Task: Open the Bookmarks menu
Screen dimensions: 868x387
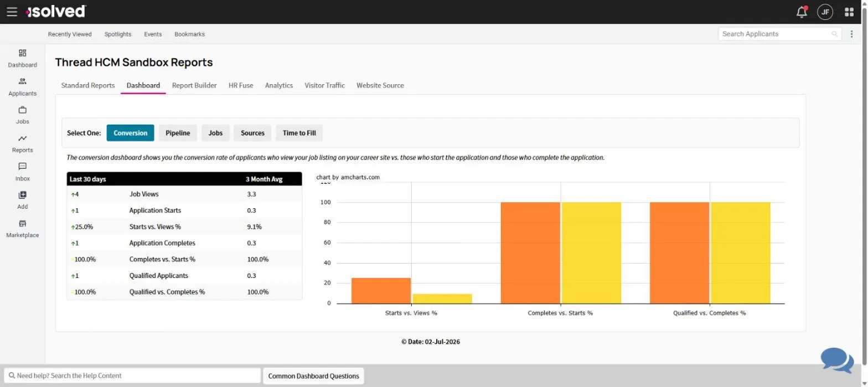Action: tap(189, 34)
